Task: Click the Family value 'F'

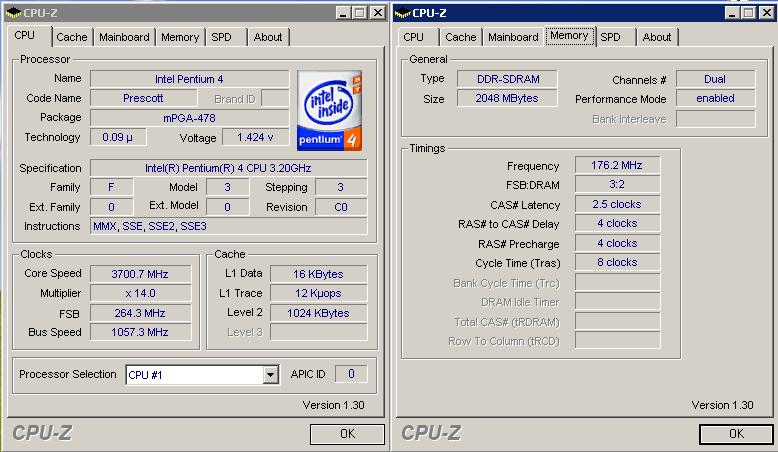Action: click(x=111, y=187)
